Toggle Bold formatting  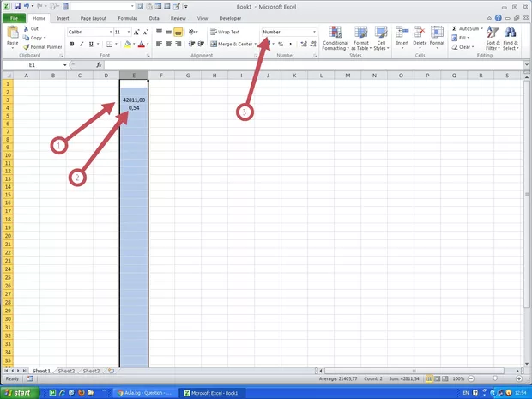(72, 44)
